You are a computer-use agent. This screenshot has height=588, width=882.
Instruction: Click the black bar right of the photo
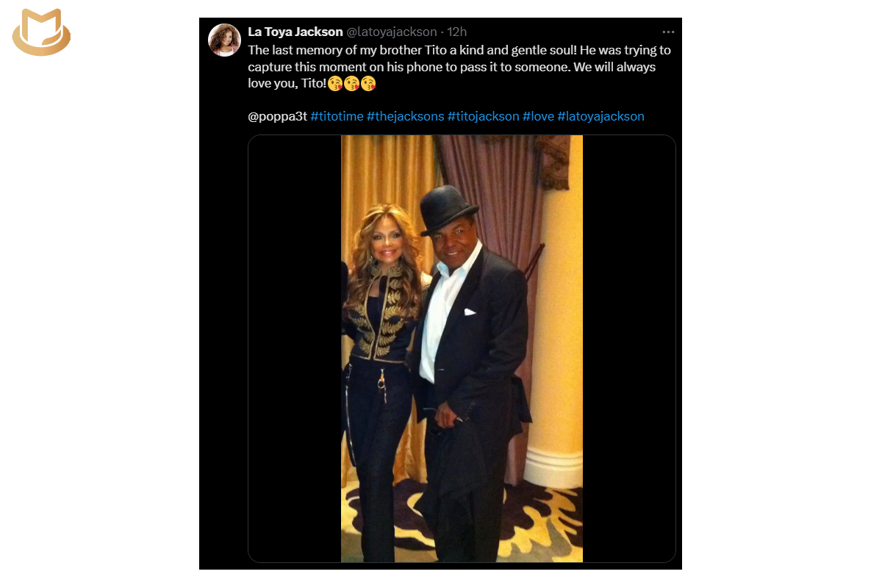[629, 348]
